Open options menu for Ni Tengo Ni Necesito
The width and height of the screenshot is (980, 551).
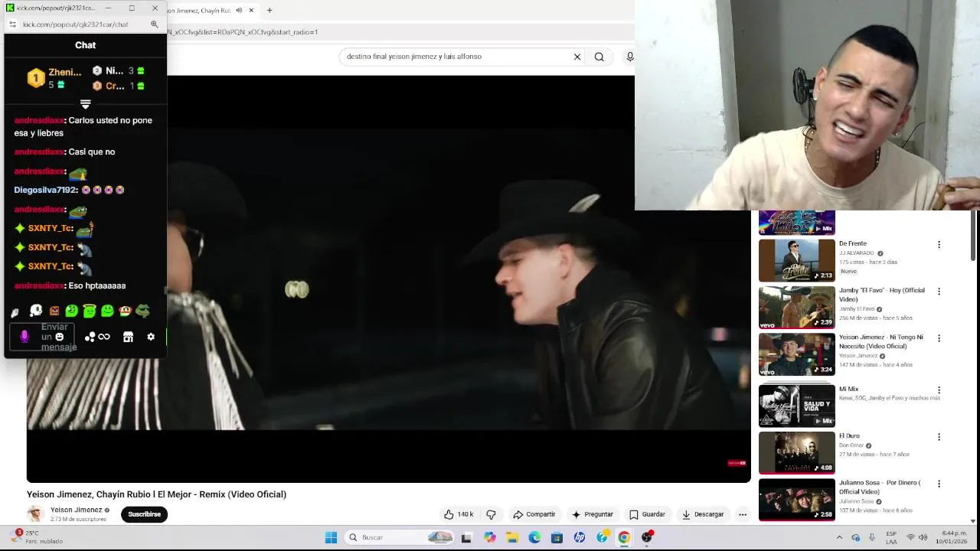(x=939, y=338)
